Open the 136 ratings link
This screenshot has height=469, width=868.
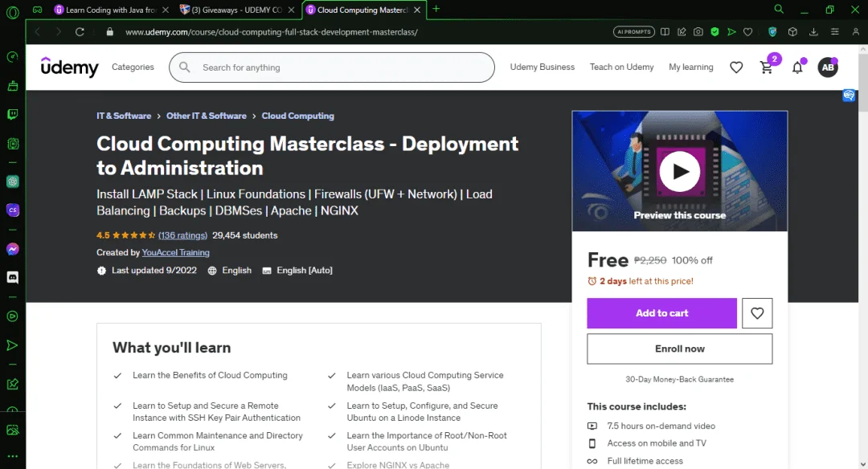pyautogui.click(x=182, y=235)
